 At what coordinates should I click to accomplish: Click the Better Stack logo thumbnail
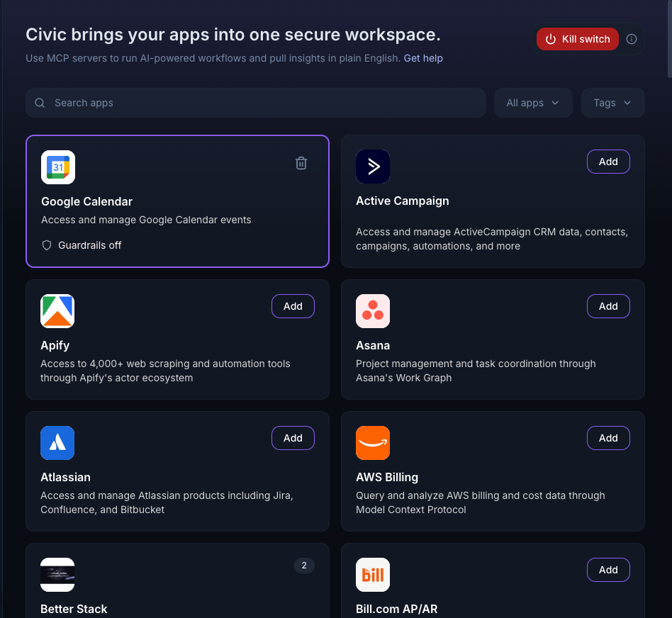(57, 575)
